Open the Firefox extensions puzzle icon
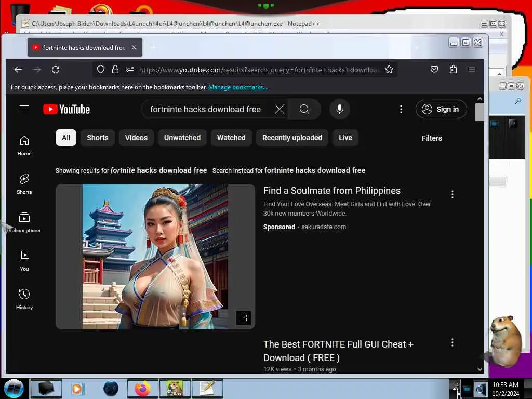The image size is (532, 399). pos(453,70)
